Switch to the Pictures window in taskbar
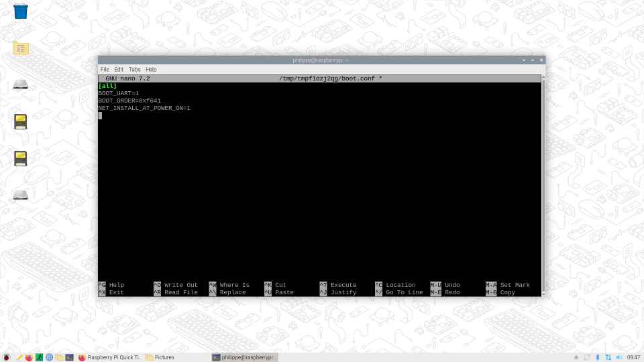 160,357
